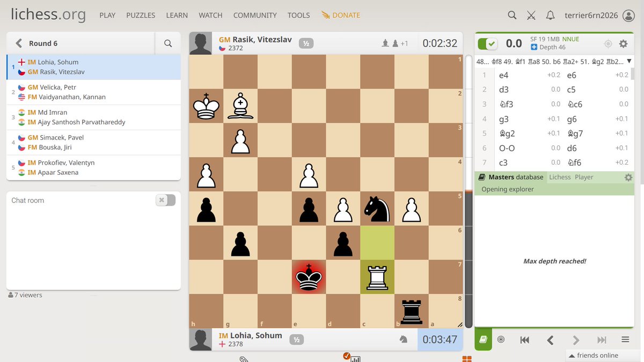Click the orange grid icon below board
The image size is (644, 362).
(x=467, y=359)
